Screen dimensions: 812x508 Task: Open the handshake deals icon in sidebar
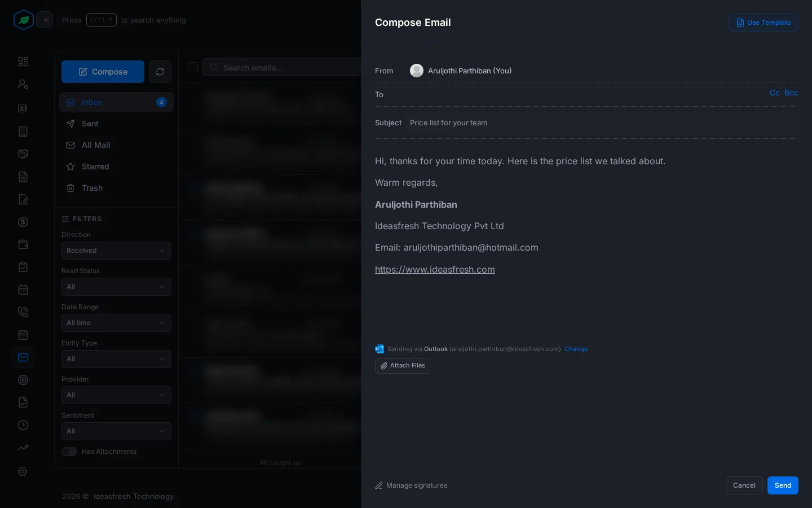pyautogui.click(x=23, y=154)
